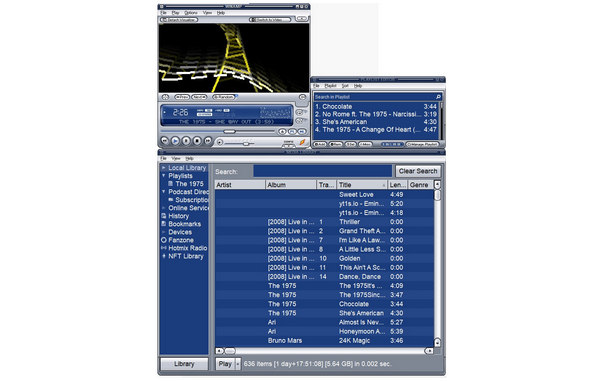Click Add button in Playlist Editor
Viewport: 600px width, 381px height.
[x=320, y=145]
